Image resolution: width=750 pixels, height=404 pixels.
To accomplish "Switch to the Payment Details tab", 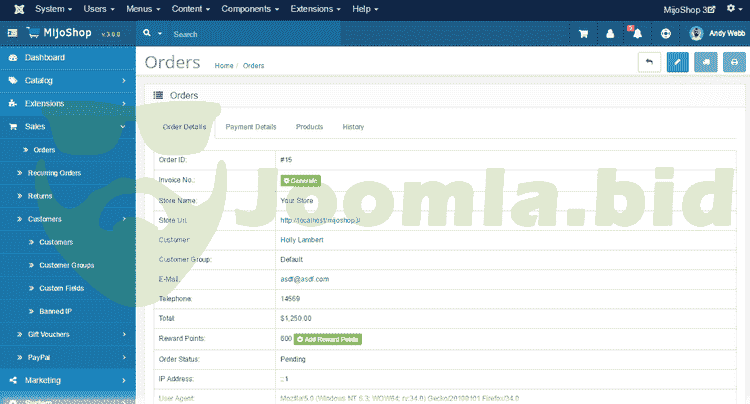I will [x=251, y=127].
